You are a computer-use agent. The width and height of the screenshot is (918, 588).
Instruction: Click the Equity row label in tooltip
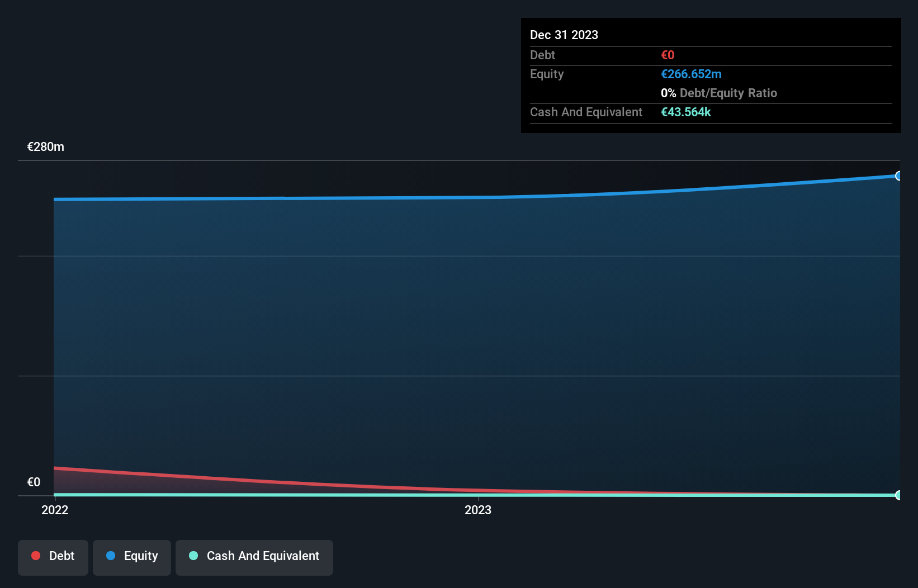[x=547, y=74]
